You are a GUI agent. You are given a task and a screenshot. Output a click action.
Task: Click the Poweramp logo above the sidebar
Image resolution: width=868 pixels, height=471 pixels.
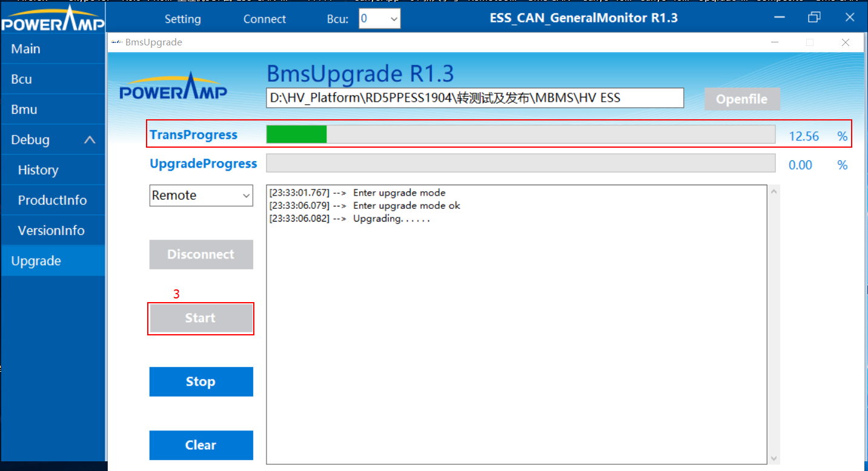pos(53,18)
